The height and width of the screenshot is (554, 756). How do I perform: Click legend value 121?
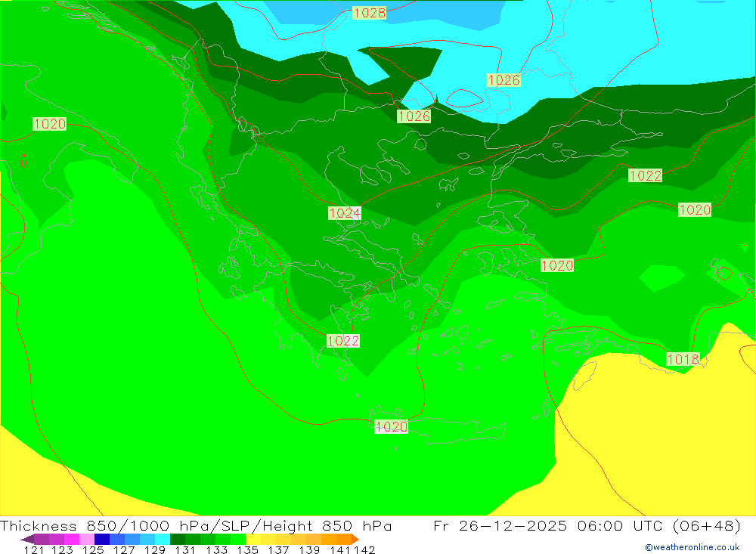click(34, 550)
